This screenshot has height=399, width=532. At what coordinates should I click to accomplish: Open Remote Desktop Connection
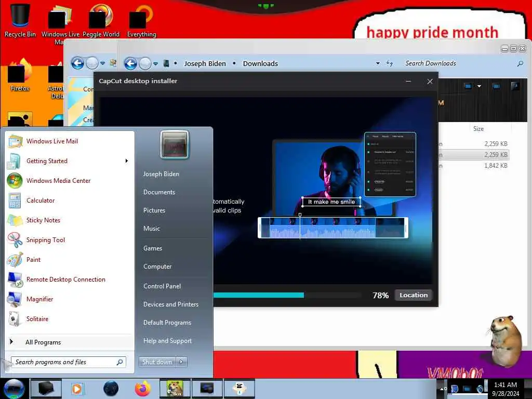point(70,279)
